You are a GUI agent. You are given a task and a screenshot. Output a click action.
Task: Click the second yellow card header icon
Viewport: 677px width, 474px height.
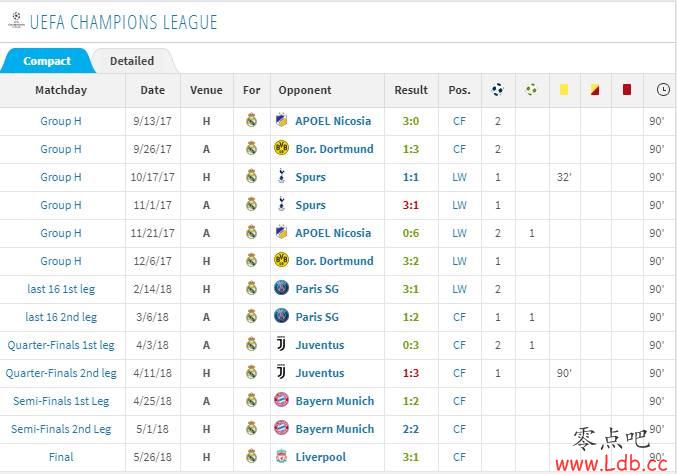coord(595,89)
